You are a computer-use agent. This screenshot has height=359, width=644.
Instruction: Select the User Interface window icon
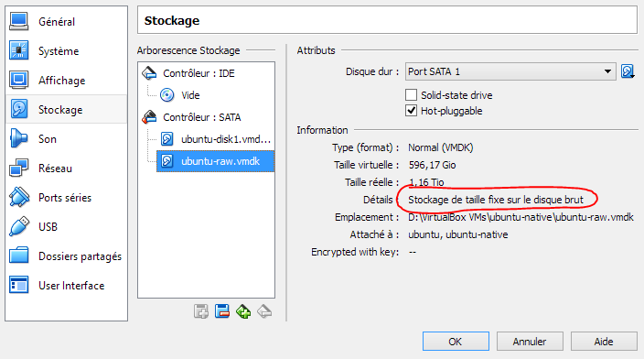19,285
